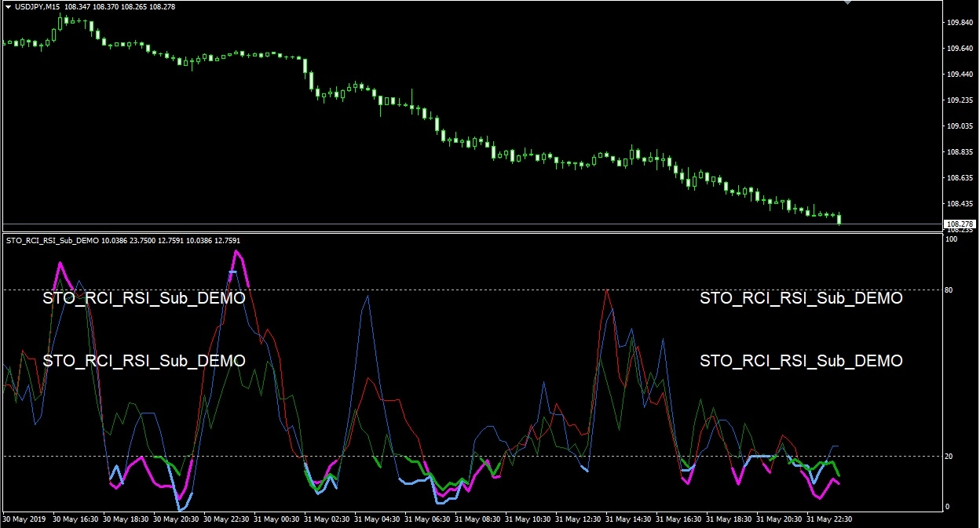980x528 pixels.
Task: Select the left STO_RCI_RSI_Sub_DEMO label beside the 80 level
Action: 144,299
